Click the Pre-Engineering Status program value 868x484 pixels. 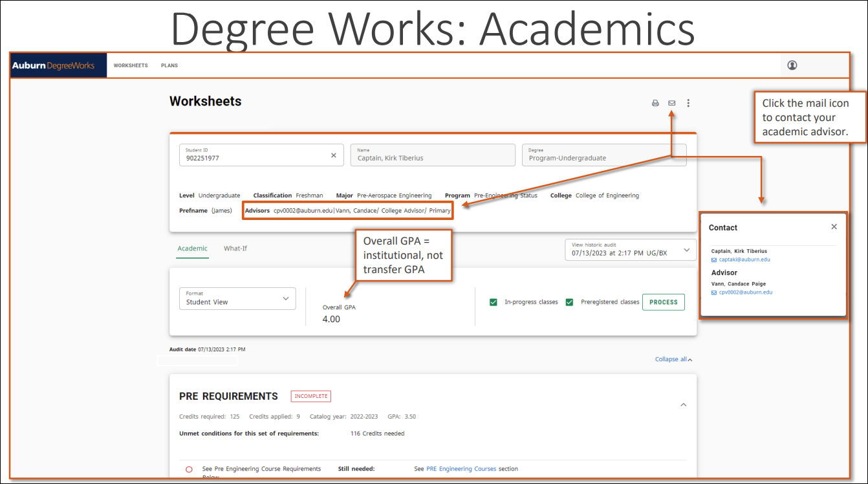506,195
